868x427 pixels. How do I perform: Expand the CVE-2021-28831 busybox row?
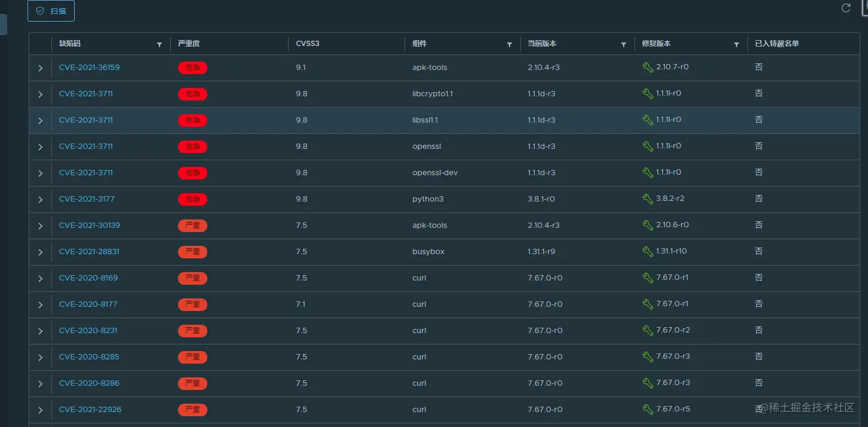[x=41, y=252]
